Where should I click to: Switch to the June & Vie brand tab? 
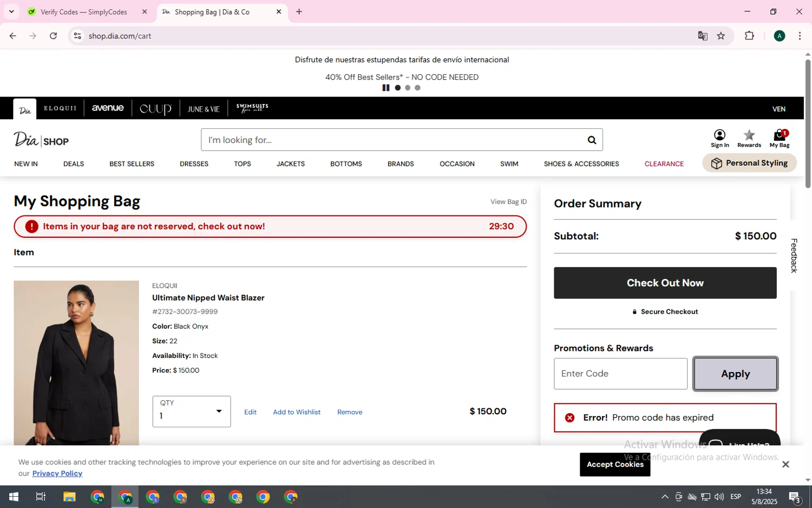click(x=204, y=109)
